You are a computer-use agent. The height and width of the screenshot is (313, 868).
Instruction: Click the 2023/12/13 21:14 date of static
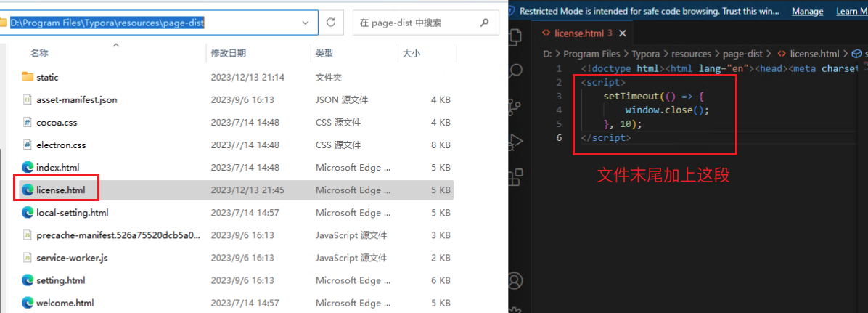click(247, 77)
